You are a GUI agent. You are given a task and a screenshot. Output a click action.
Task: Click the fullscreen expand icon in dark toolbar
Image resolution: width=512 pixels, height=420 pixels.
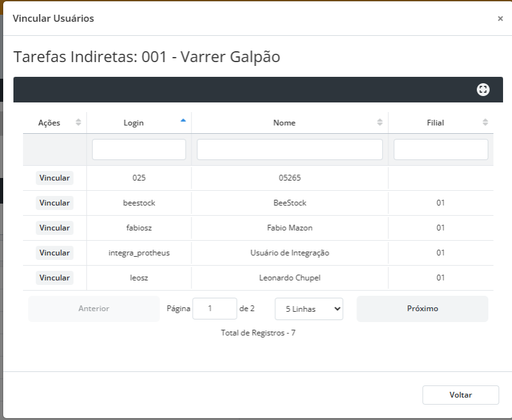point(483,90)
